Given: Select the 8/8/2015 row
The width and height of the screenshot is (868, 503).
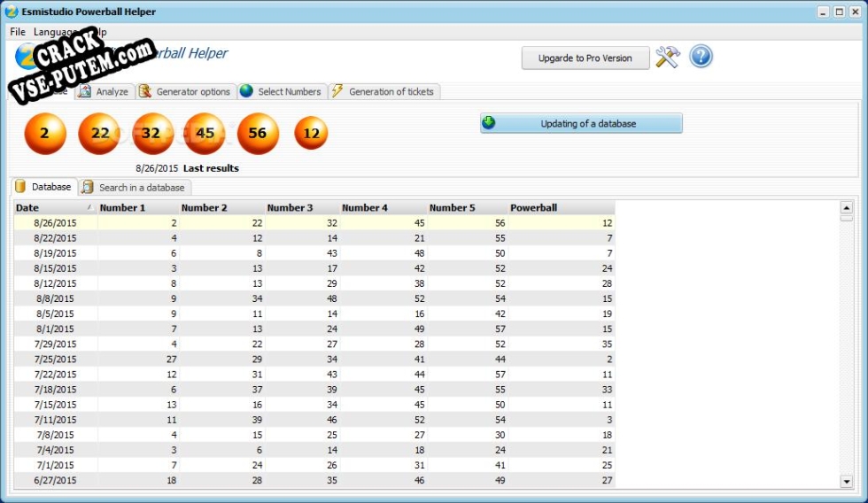Looking at the screenshot, I should pos(314,298).
